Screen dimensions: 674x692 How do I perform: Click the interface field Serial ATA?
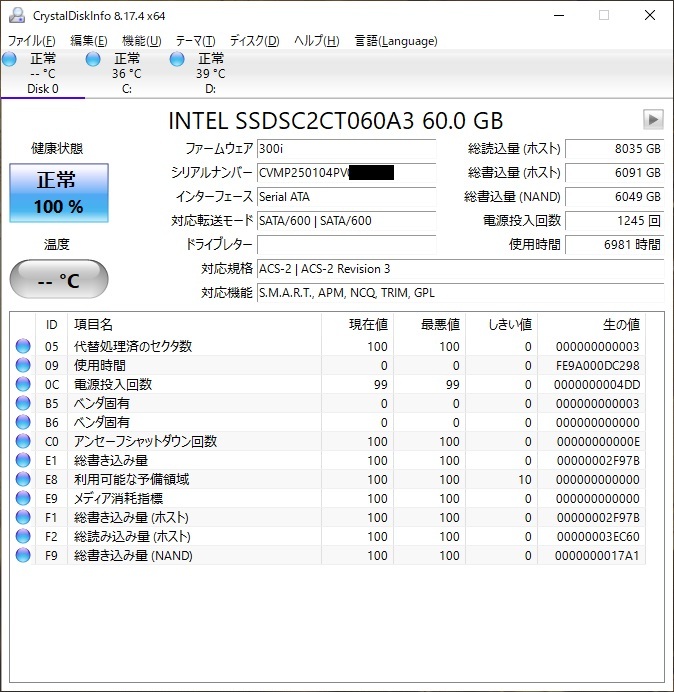click(346, 196)
